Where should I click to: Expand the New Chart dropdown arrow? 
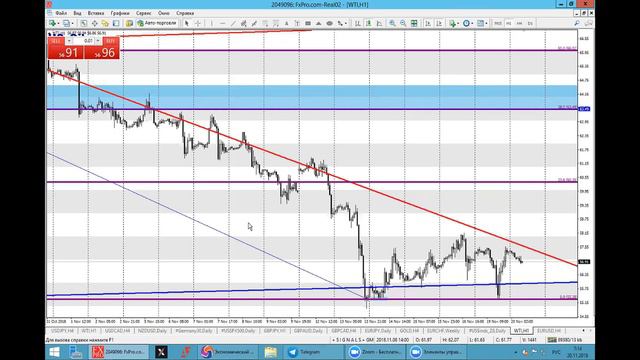(x=58, y=23)
